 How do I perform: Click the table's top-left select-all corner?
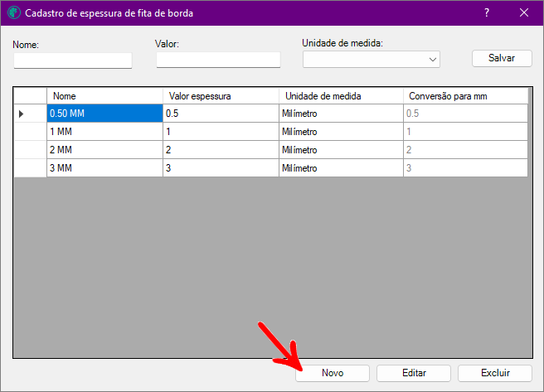click(30, 96)
